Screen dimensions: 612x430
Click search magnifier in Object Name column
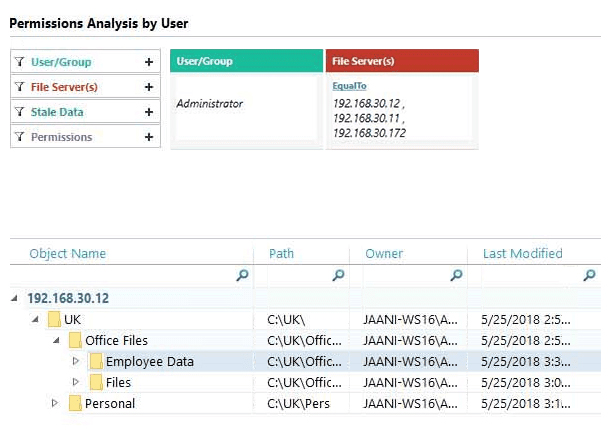(x=242, y=275)
